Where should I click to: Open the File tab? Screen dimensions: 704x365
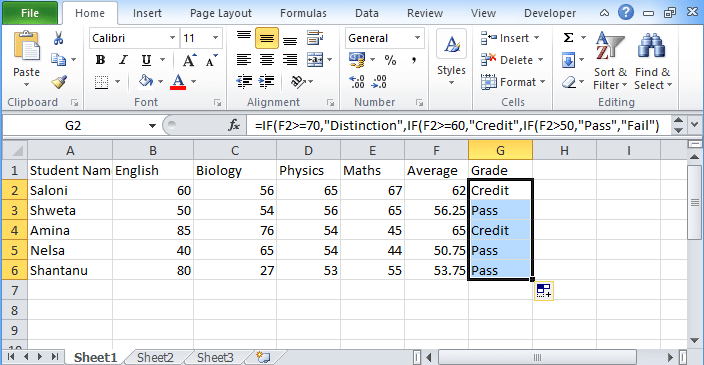[30, 13]
